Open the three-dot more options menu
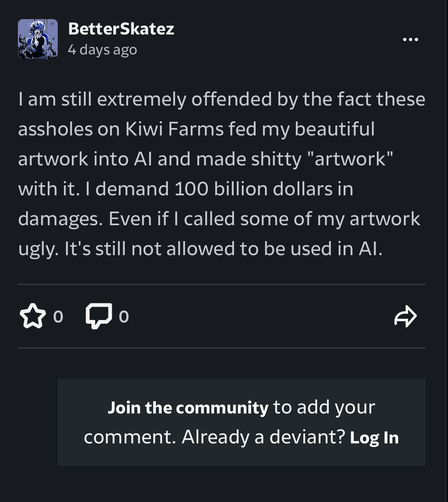This screenshot has height=502, width=448. point(411,39)
